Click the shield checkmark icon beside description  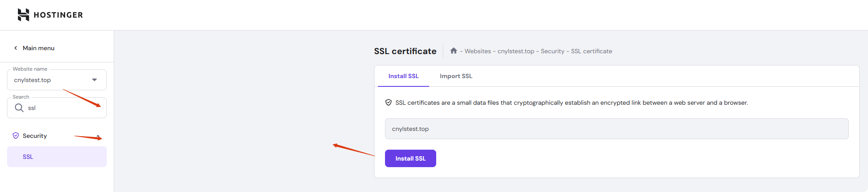point(388,103)
